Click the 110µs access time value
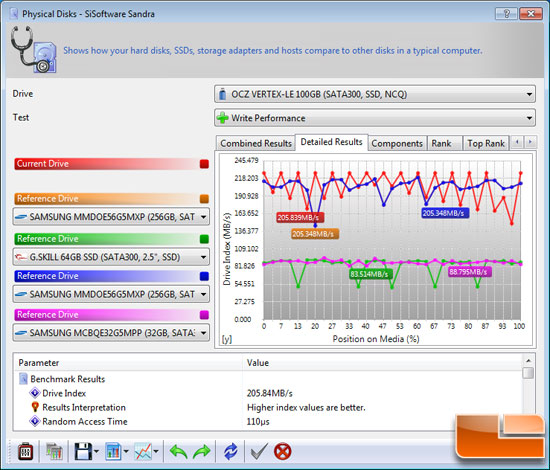This screenshot has width=550, height=470. pos(258,421)
